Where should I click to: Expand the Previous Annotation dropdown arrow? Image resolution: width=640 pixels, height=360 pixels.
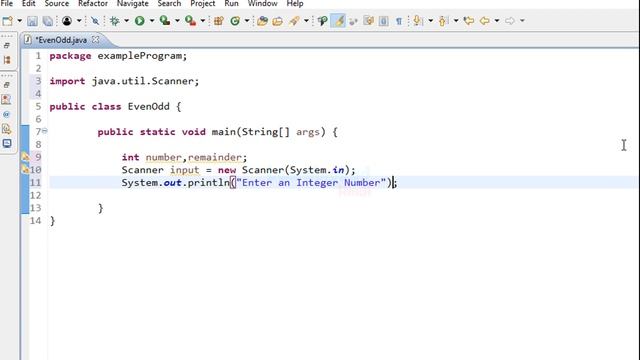(456, 21)
